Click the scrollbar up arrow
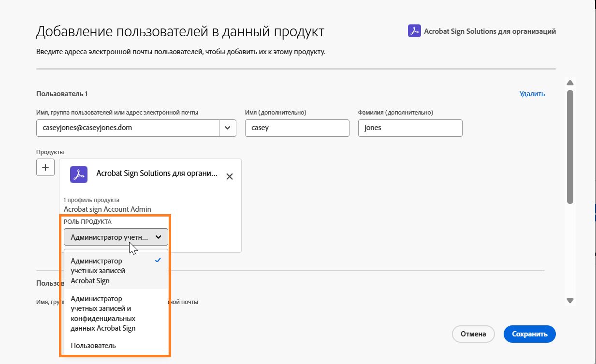The width and height of the screenshot is (596, 364). click(x=570, y=82)
